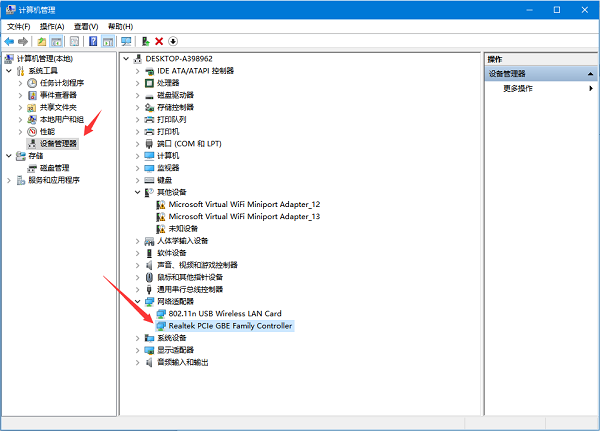
Task: Select 性能 in the left tree
Action: pos(47,132)
